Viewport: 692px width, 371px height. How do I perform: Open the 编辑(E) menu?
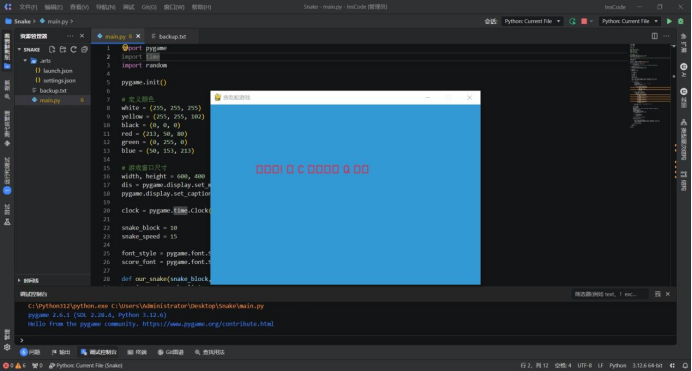(x=53, y=7)
